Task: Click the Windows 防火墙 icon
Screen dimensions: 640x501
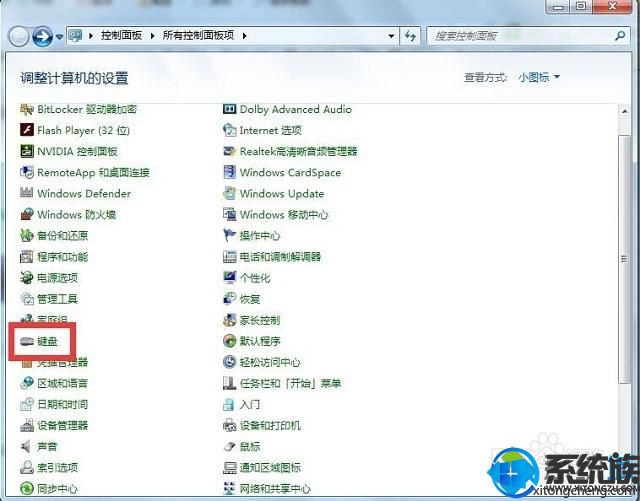Action: [27, 214]
